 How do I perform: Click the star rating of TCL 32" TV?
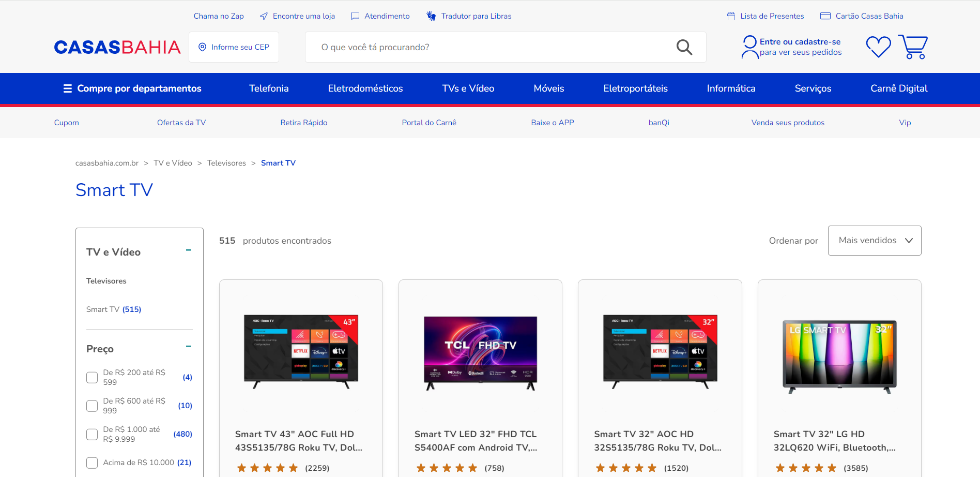coord(447,468)
